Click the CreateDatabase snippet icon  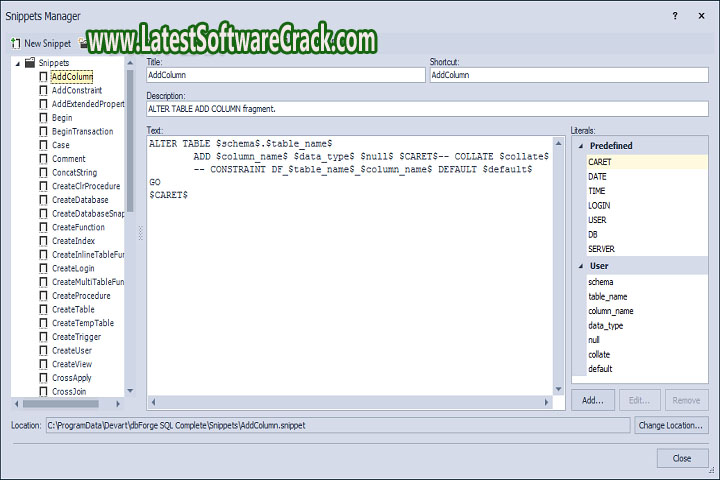[43, 200]
